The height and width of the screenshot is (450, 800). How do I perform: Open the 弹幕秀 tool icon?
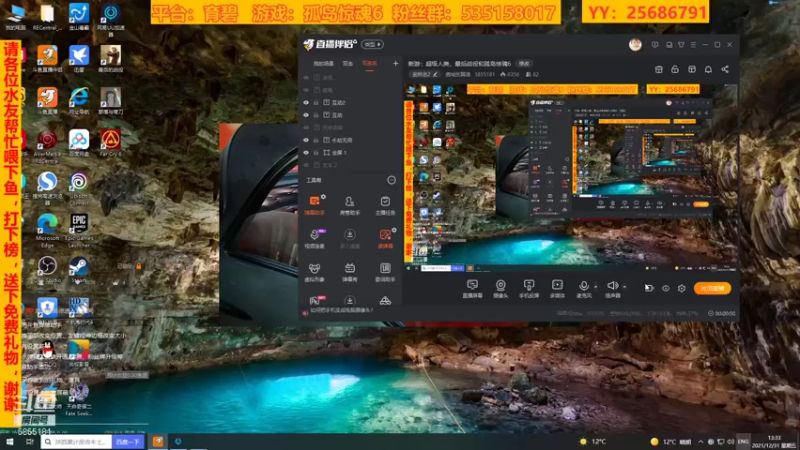pyautogui.click(x=349, y=271)
